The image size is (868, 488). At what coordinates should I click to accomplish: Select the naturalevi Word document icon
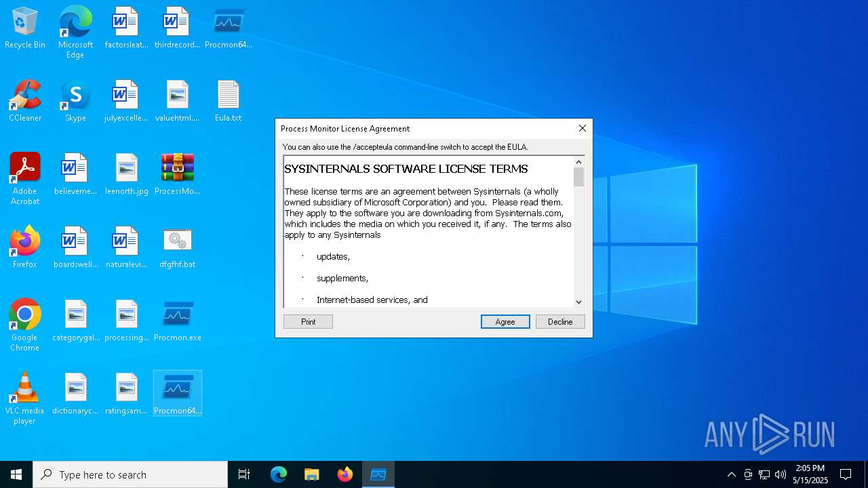pos(126,248)
